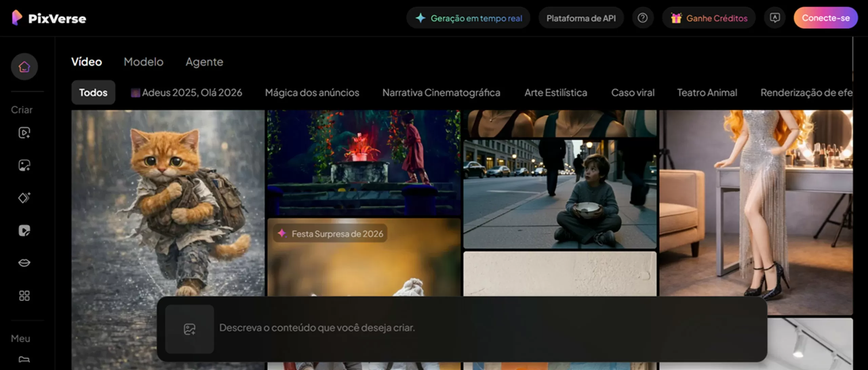Click the Conecte-se login button
The image size is (868, 370).
coord(826,18)
